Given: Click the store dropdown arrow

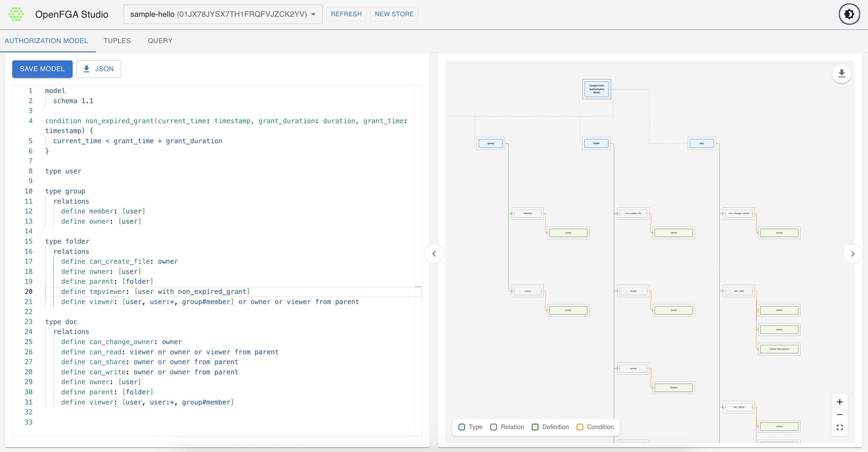Looking at the screenshot, I should pos(313,14).
